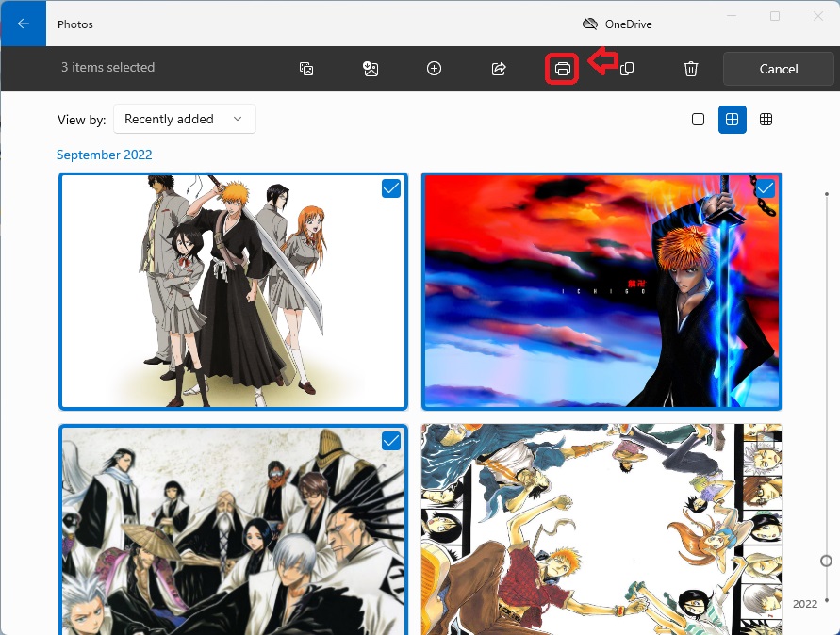Open the OneDrive cloud status icon
The image size is (840, 635).
coord(590,24)
